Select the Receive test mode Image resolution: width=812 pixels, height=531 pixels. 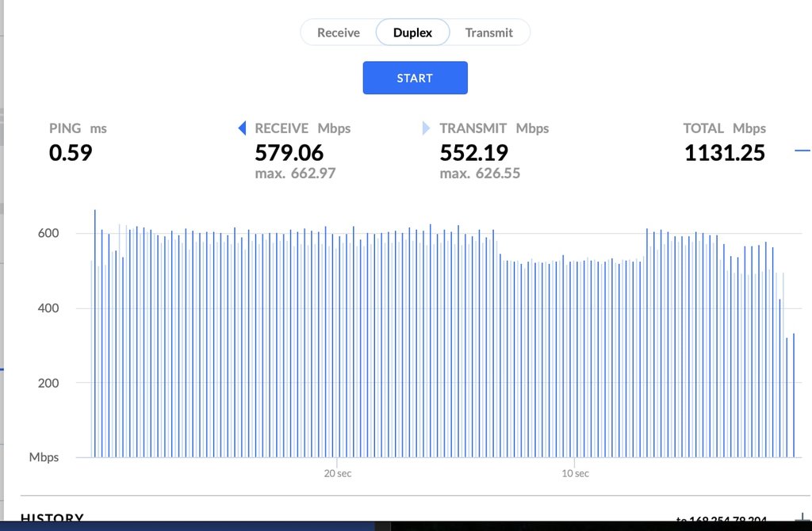click(x=339, y=32)
